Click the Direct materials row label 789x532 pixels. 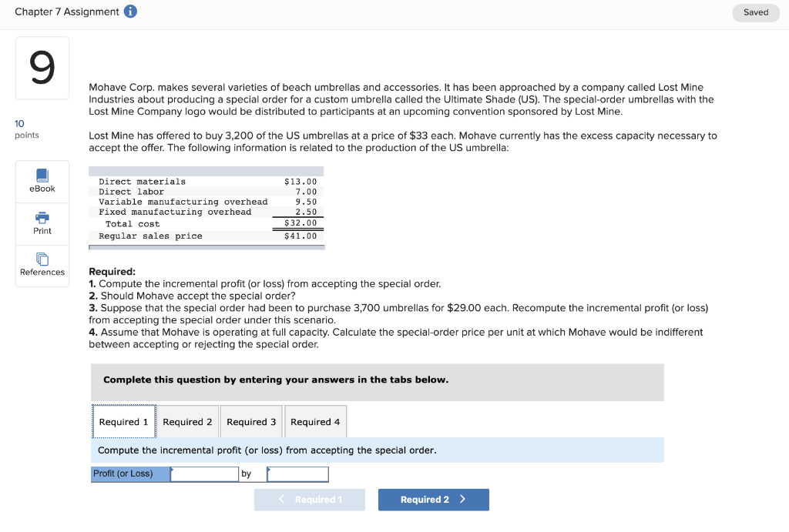pos(142,182)
